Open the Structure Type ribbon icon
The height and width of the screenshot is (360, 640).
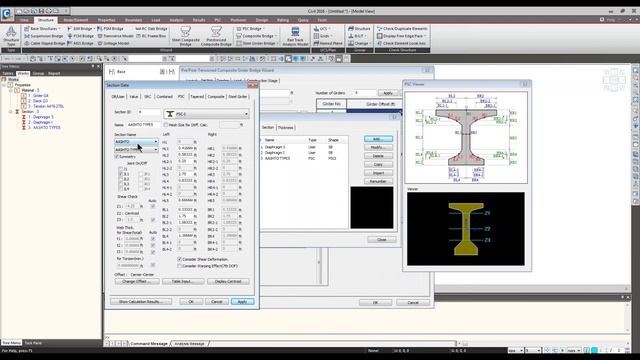[x=11, y=36]
